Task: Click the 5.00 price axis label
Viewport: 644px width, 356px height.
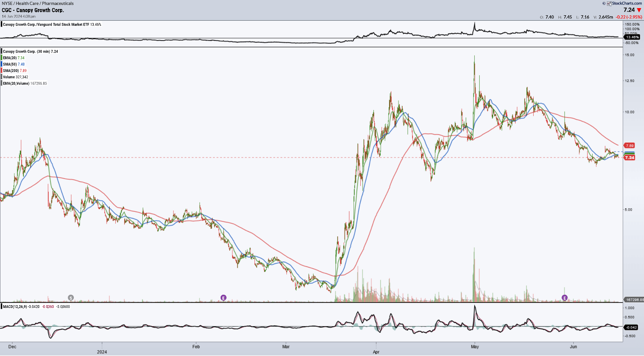Action: [x=630, y=209]
